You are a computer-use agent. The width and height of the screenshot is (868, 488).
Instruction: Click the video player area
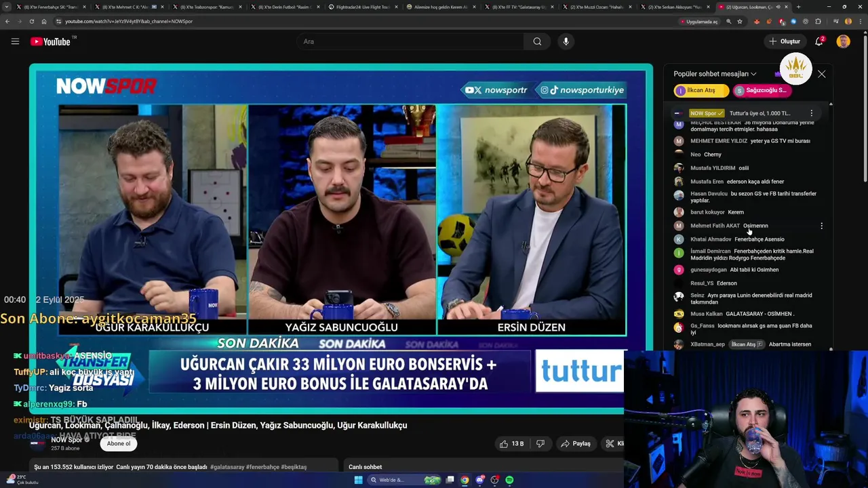pos(341,237)
